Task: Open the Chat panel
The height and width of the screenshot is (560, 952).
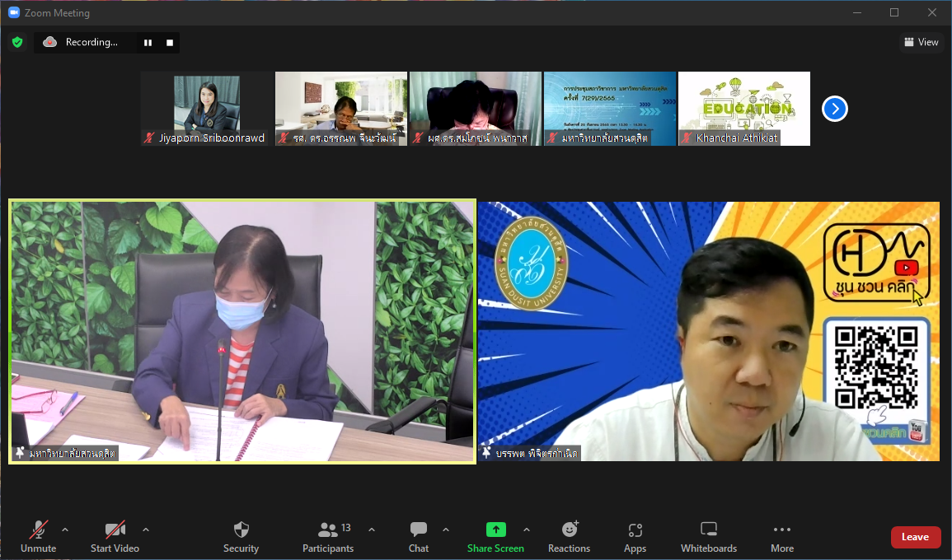Action: pos(419,536)
